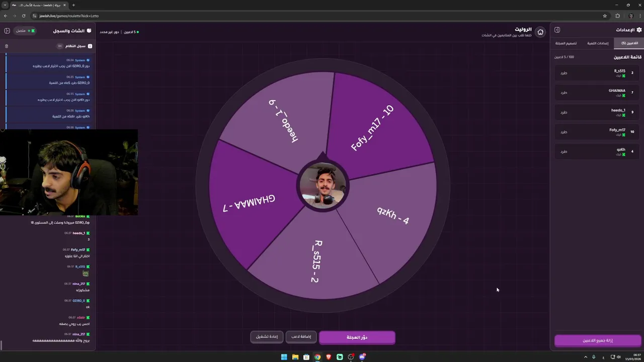
Task: Click username Fofy_m17 in chat
Action: pyautogui.click(x=78, y=250)
